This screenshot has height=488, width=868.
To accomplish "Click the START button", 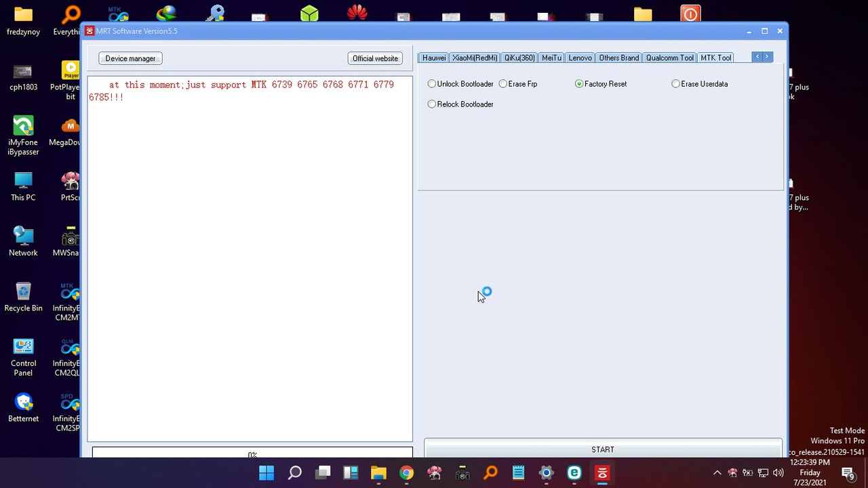I will (x=603, y=448).
